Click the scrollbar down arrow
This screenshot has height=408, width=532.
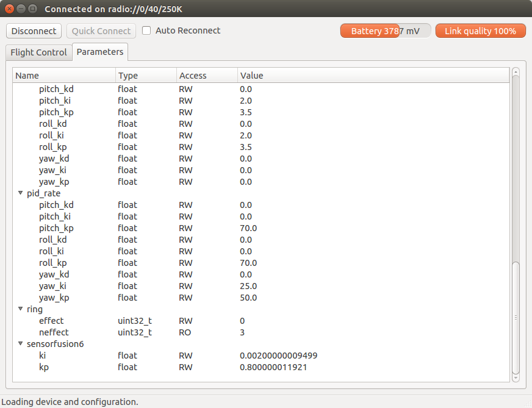(516, 378)
